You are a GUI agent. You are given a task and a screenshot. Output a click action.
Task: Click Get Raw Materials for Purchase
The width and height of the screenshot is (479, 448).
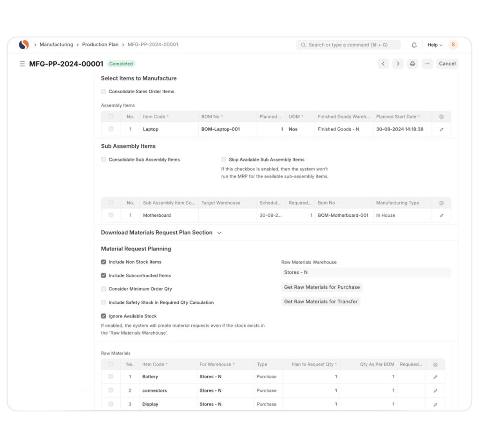[x=322, y=287]
